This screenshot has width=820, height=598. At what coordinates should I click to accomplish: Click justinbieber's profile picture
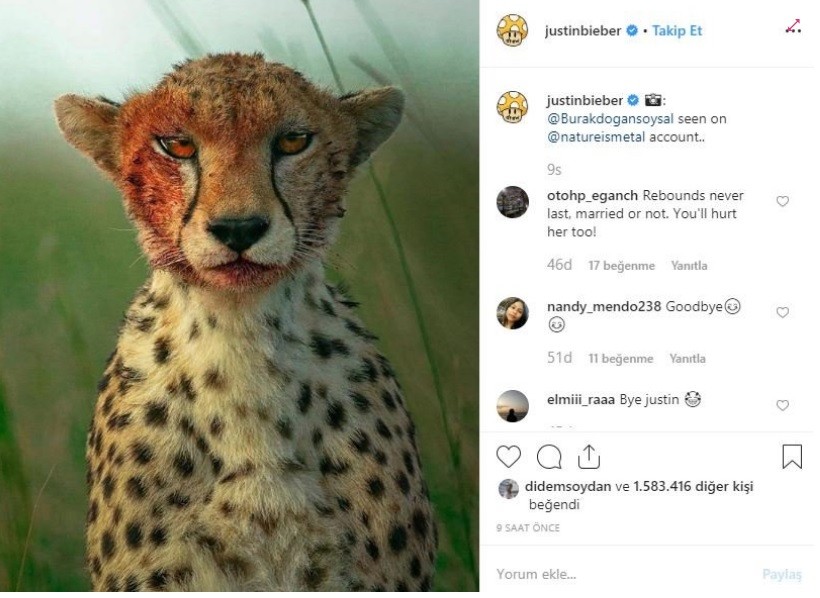tap(514, 30)
